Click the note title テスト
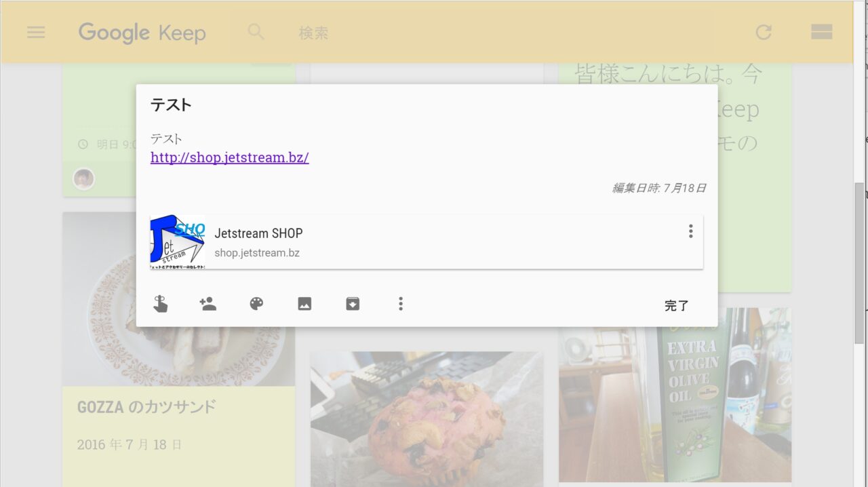868x487 pixels. pos(171,105)
